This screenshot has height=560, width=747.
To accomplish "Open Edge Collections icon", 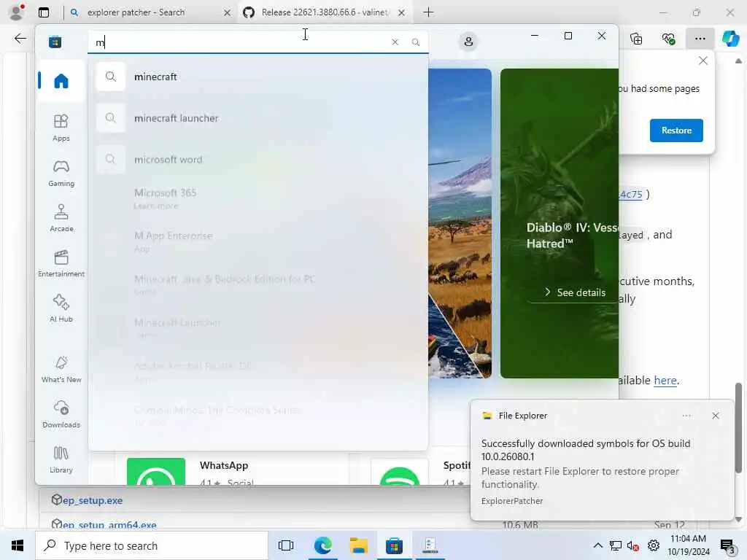I will pyautogui.click(x=636, y=39).
